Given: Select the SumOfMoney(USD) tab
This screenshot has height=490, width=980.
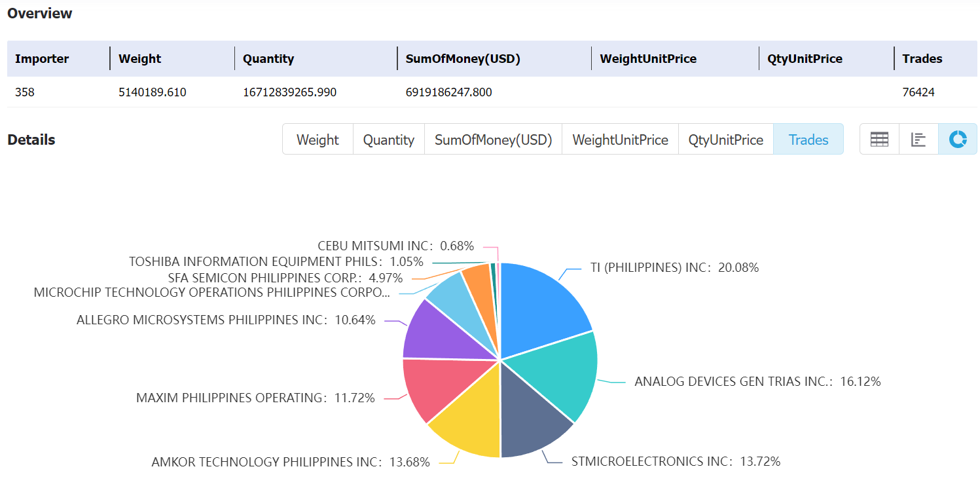Looking at the screenshot, I should tap(494, 140).
